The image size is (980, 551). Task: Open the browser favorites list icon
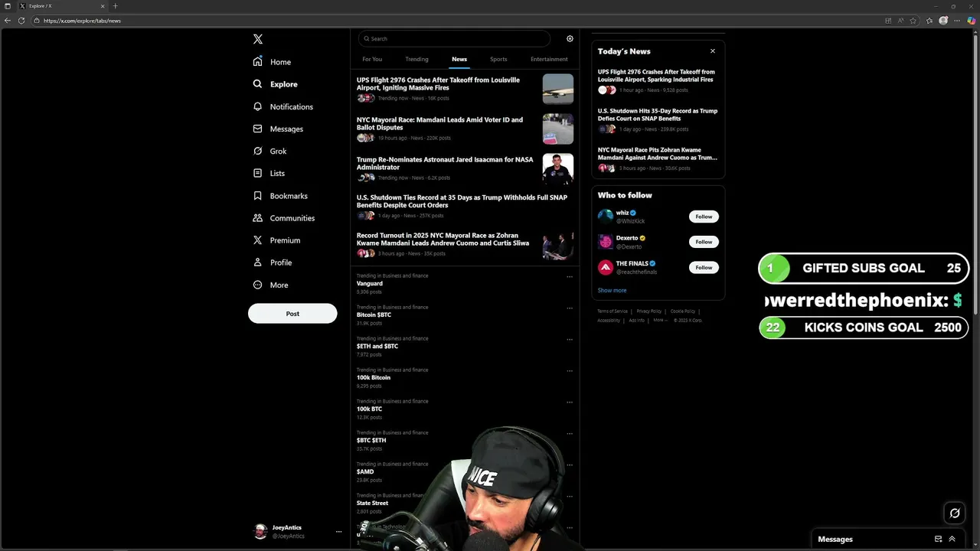click(929, 21)
